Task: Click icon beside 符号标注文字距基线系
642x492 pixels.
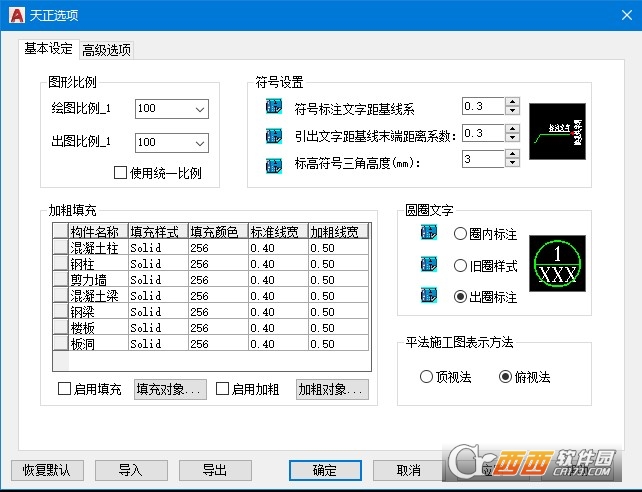Action: [x=274, y=107]
